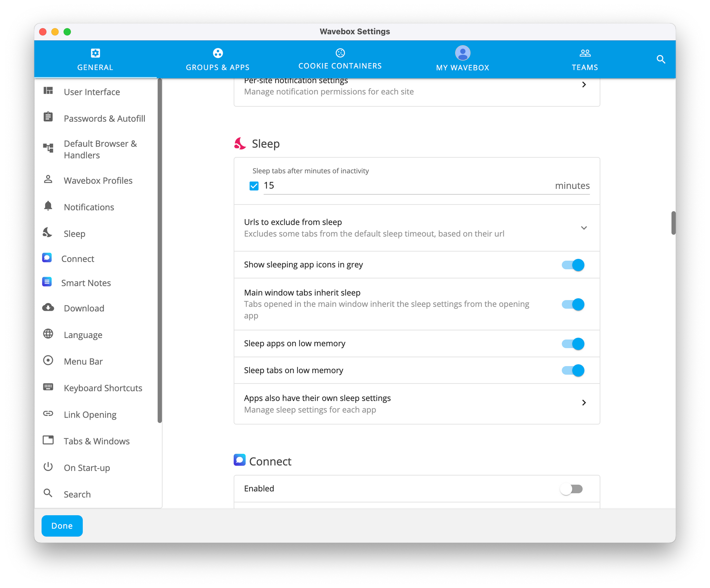Screen dimensions: 710x588
Task: Switch to the Cookie Containers tab
Action: (340, 59)
